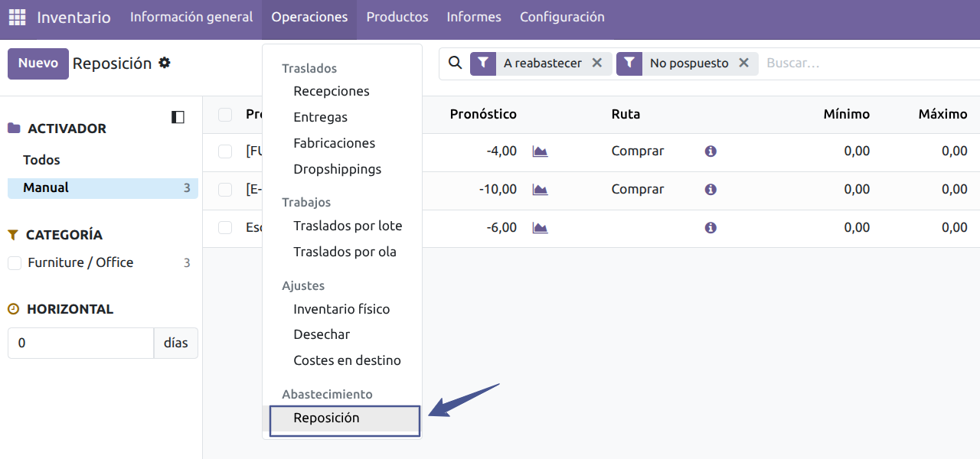Screen dimensions: 980x459
Task: Select Inventario físico menu entry
Action: click(341, 309)
